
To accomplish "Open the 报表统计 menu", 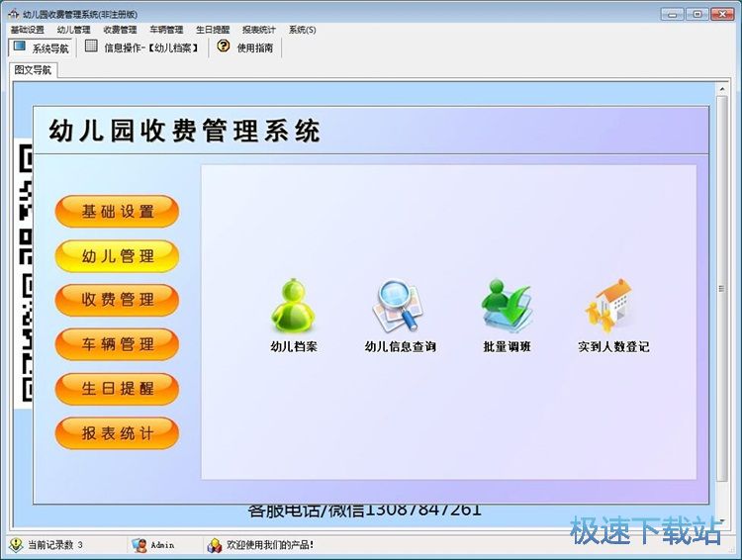I will tap(259, 30).
